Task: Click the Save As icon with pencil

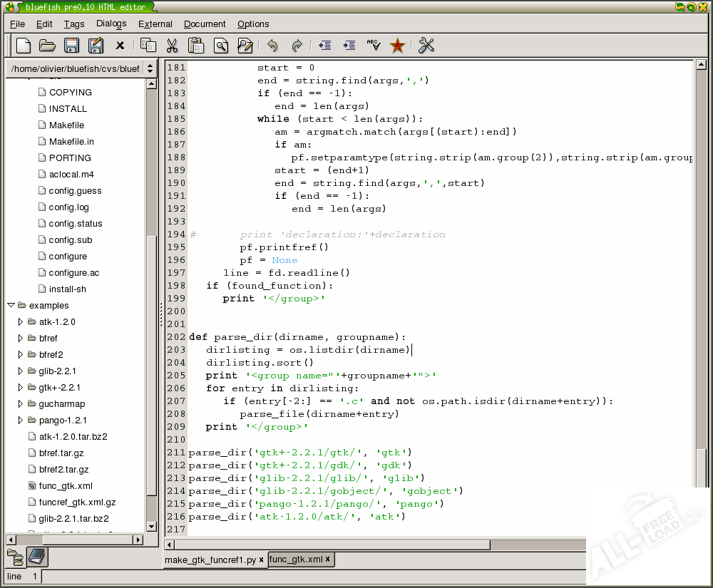Action: point(95,46)
